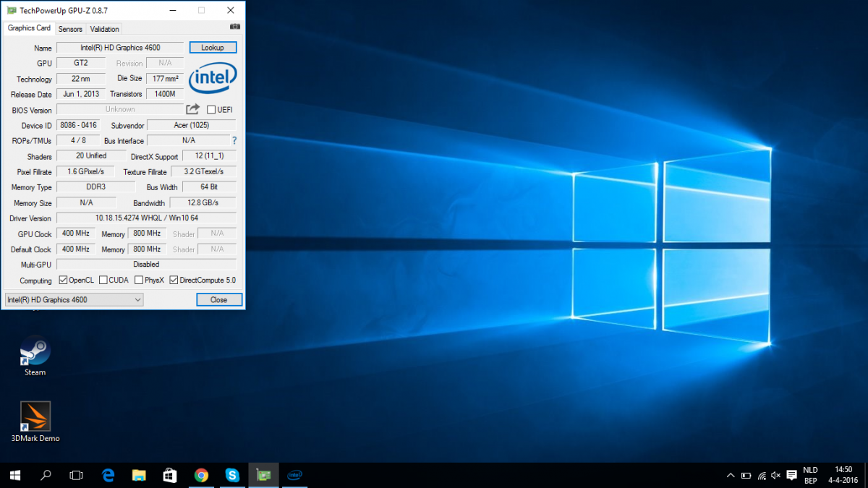Switch to the Sensors tab
This screenshot has width=868, height=488.
pos(70,29)
